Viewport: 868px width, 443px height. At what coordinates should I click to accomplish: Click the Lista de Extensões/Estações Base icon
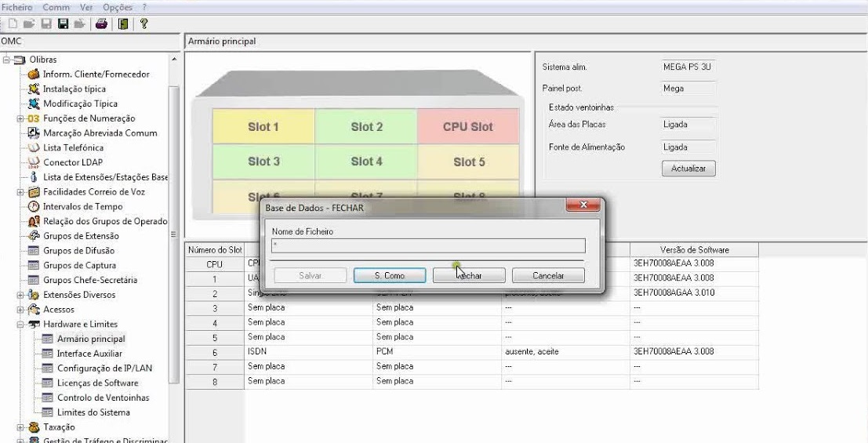click(x=34, y=177)
